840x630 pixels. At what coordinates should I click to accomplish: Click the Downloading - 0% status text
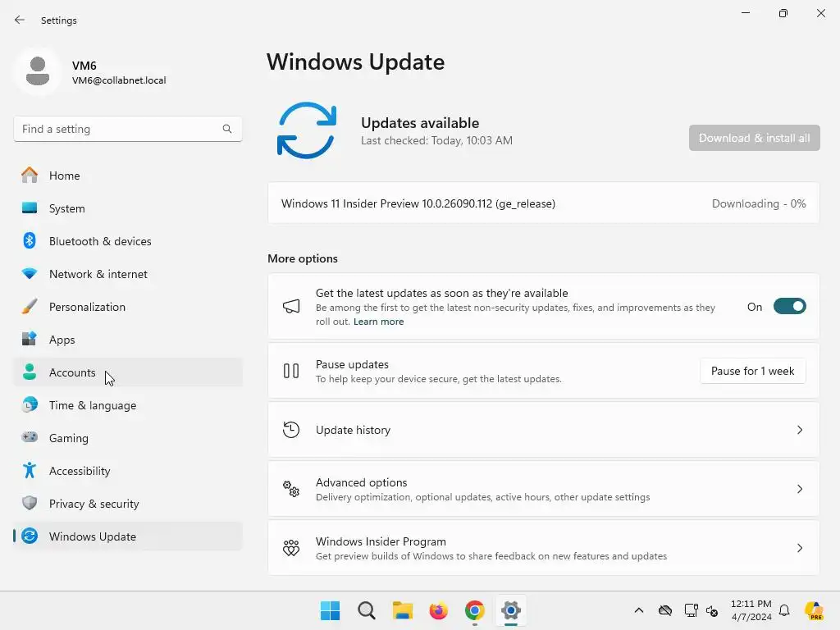click(x=759, y=203)
